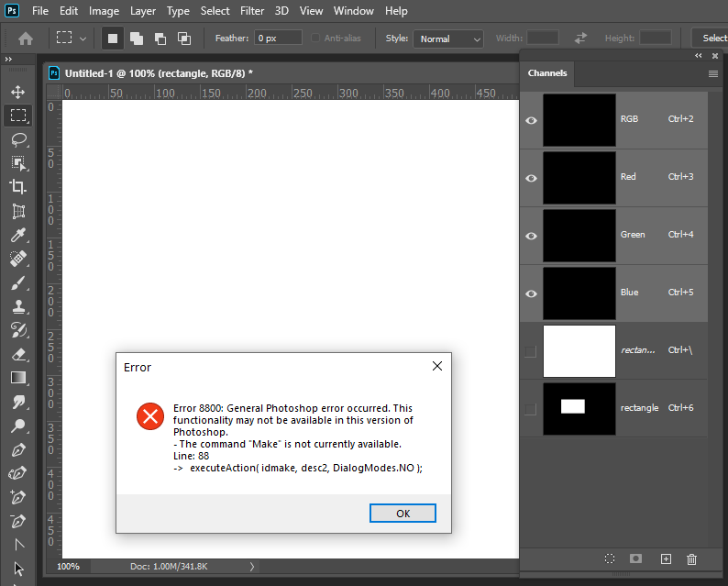Toggle the Anti-alias checkbox
728x586 pixels.
pos(315,39)
